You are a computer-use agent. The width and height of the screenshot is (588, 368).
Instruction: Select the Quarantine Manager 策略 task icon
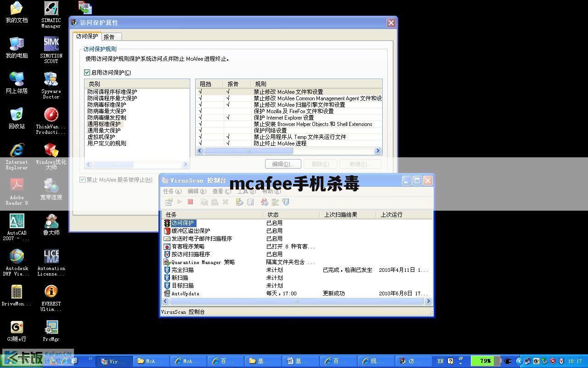(x=167, y=262)
